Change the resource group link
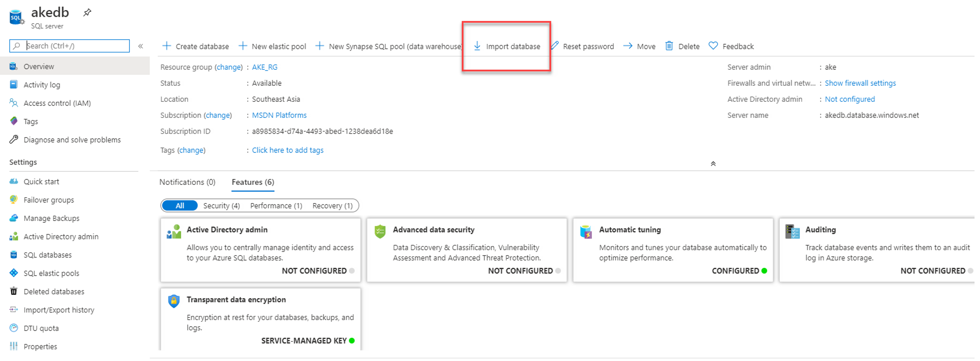Screen dimensions: 980x361 (x=228, y=67)
